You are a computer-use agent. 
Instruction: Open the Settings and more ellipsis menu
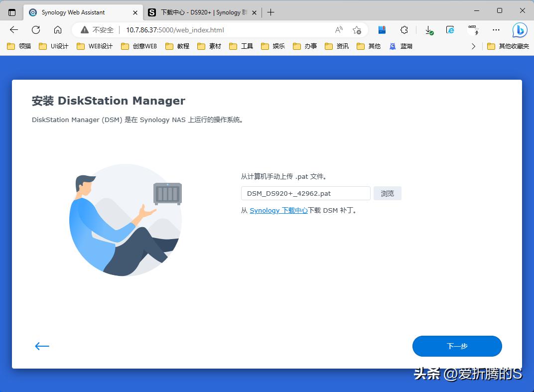coord(496,30)
